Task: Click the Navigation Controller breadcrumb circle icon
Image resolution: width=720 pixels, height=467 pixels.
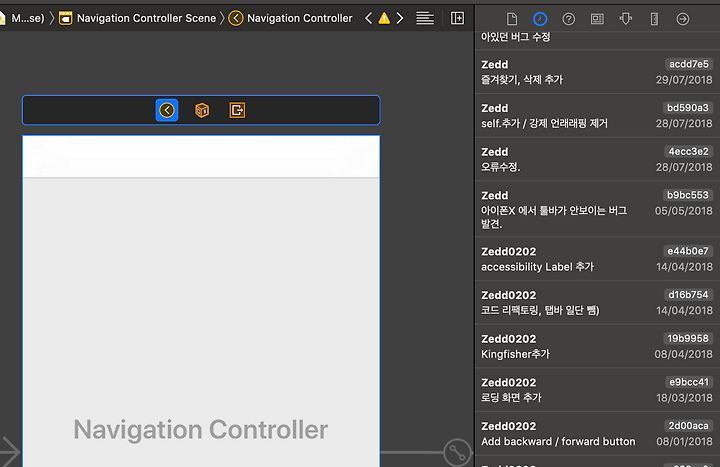Action: coord(236,18)
